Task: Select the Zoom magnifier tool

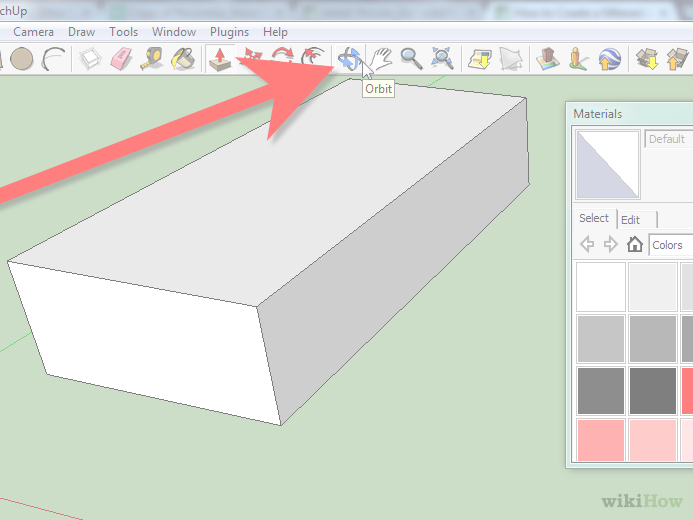Action: click(x=411, y=59)
